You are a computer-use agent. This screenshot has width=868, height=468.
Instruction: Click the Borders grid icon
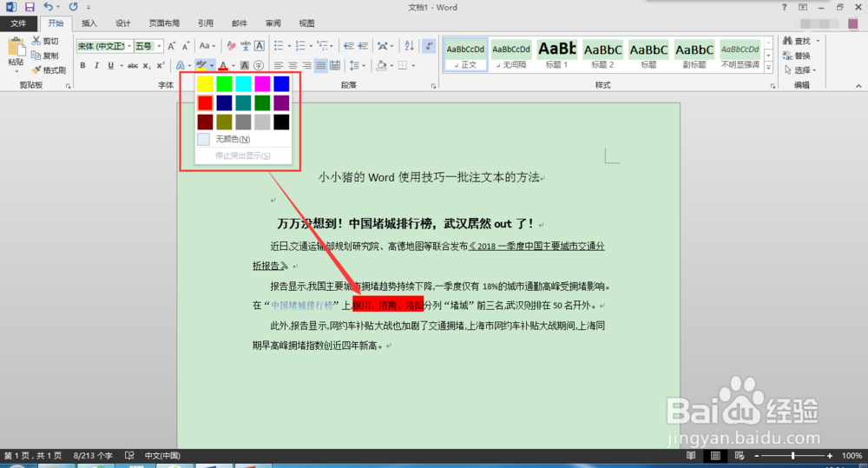coord(403,65)
